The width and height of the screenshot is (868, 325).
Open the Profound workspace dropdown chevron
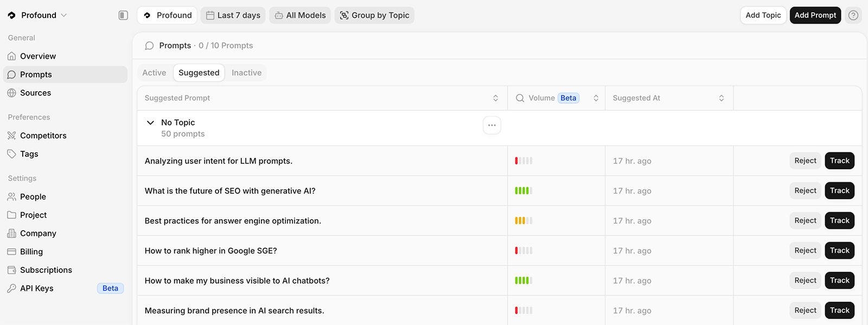pyautogui.click(x=63, y=15)
